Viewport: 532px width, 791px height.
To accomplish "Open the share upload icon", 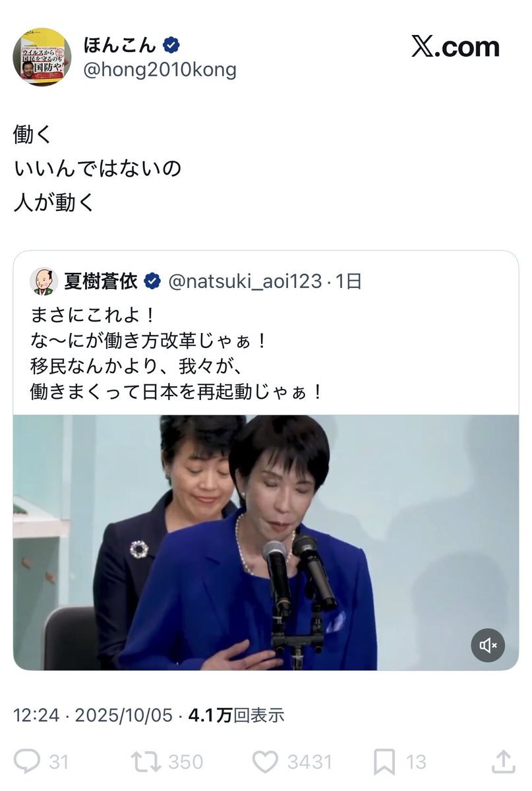I will [x=503, y=762].
